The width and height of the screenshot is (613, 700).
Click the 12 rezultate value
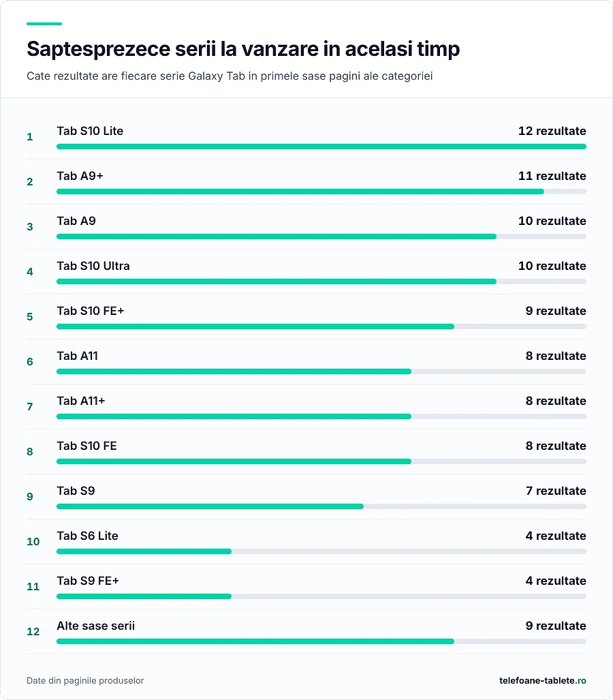[552, 132]
